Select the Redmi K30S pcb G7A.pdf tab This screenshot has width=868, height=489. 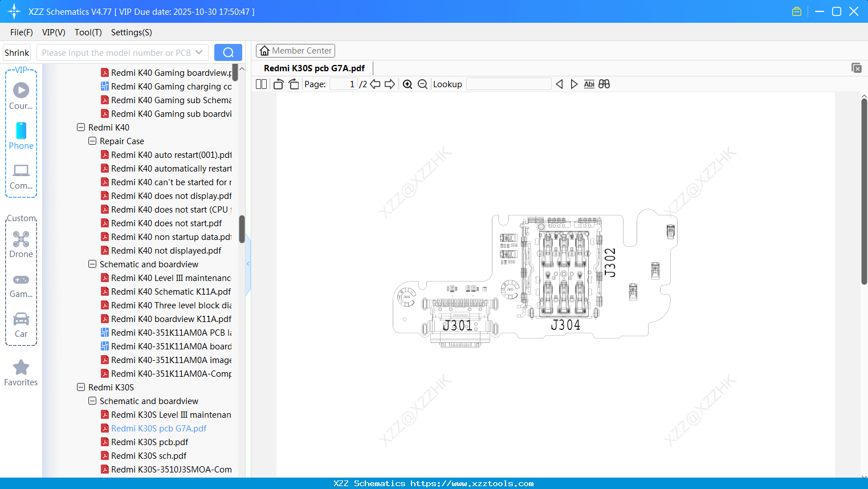coord(314,68)
